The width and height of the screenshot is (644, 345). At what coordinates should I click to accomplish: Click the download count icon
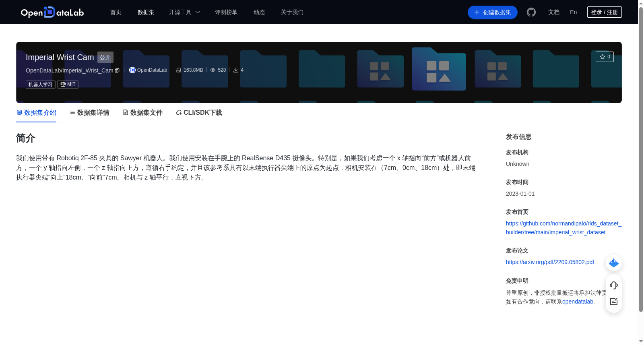click(236, 70)
